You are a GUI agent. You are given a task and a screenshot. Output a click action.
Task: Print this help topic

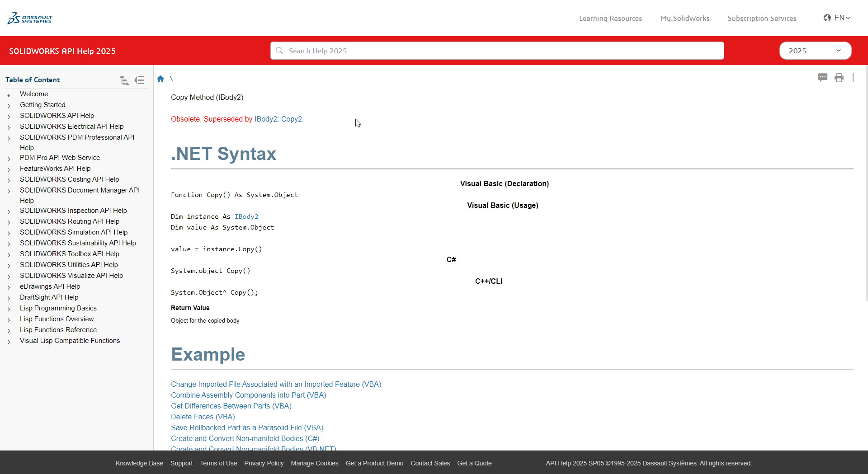[x=839, y=78]
